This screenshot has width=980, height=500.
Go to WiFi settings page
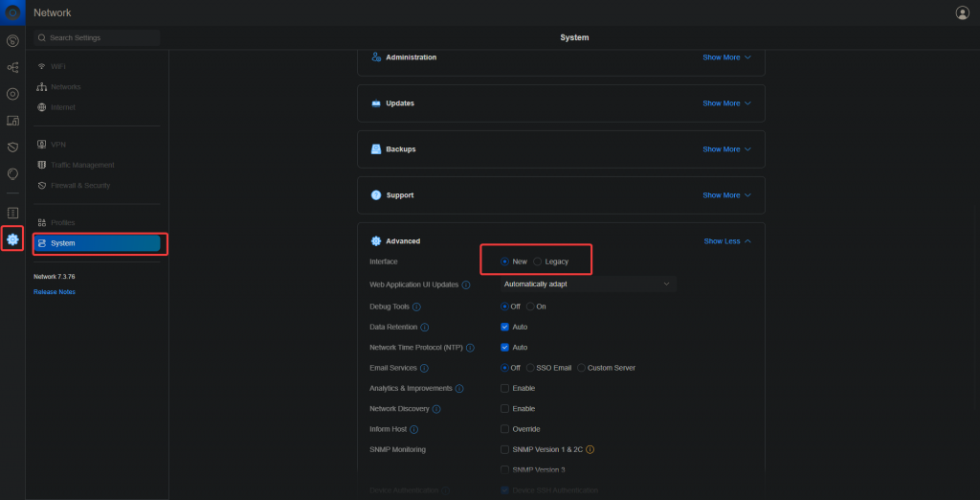(x=58, y=66)
